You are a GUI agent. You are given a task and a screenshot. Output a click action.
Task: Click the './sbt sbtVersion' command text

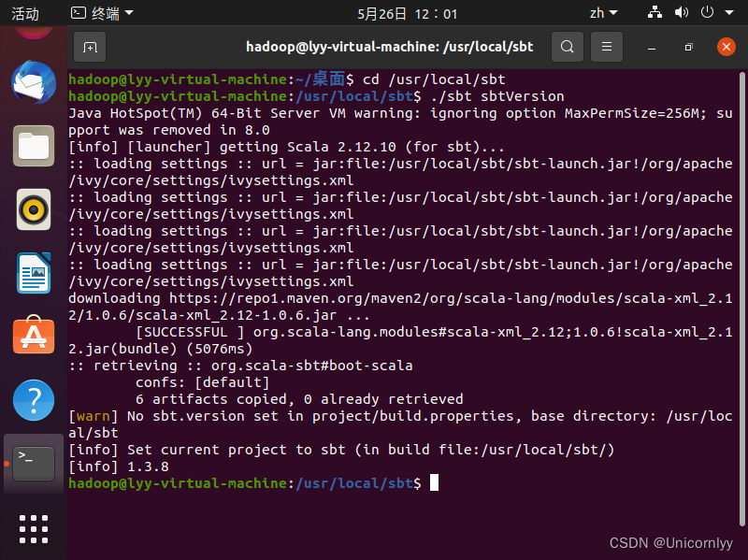[497, 96]
